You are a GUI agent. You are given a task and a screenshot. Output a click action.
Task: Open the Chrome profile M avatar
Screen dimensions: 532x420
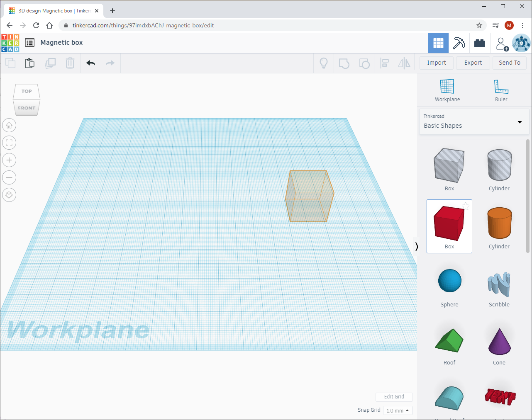(509, 25)
